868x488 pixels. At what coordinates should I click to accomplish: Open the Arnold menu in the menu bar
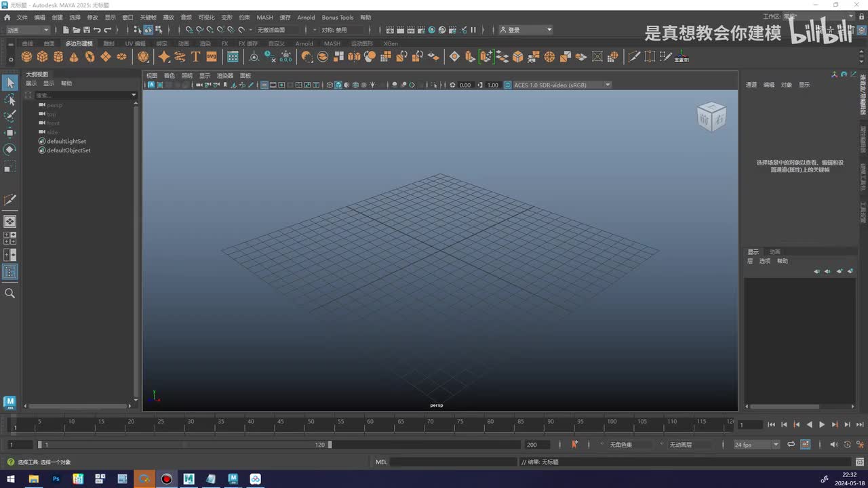[306, 17]
